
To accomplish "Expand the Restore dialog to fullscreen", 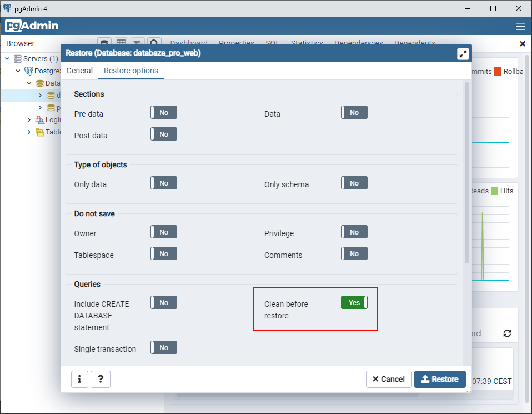I will (463, 53).
